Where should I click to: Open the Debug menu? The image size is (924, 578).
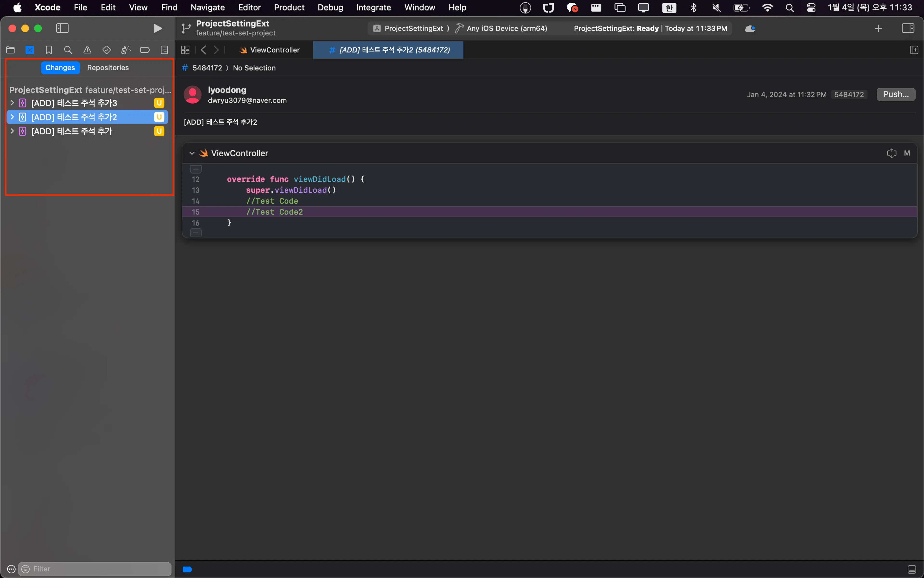pos(330,8)
